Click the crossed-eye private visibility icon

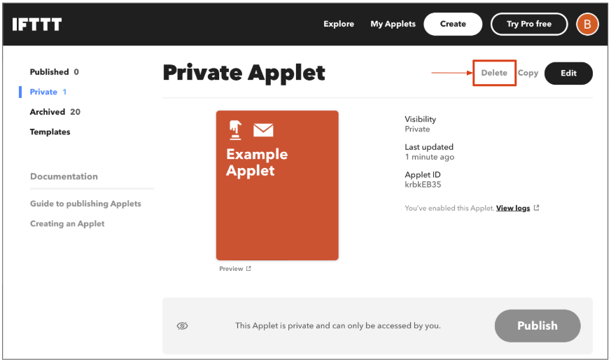pos(183,325)
